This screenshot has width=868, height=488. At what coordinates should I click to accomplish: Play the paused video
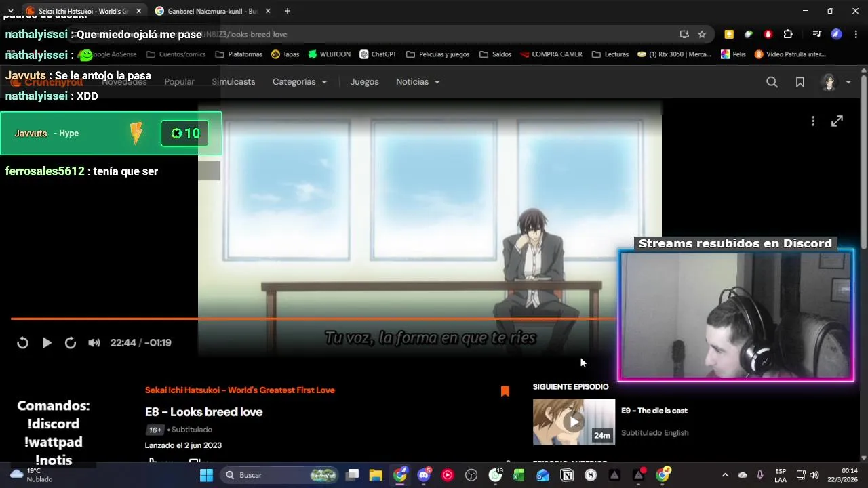click(47, 343)
